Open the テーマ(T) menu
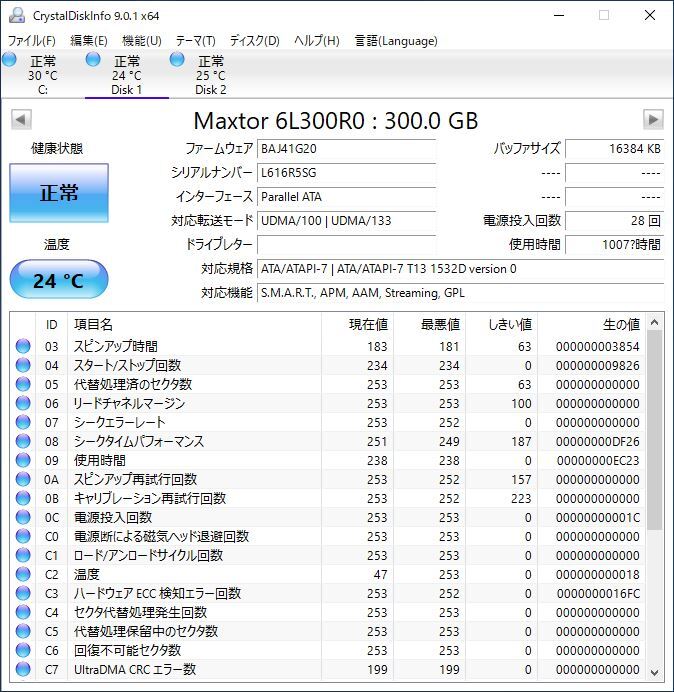 click(x=195, y=41)
